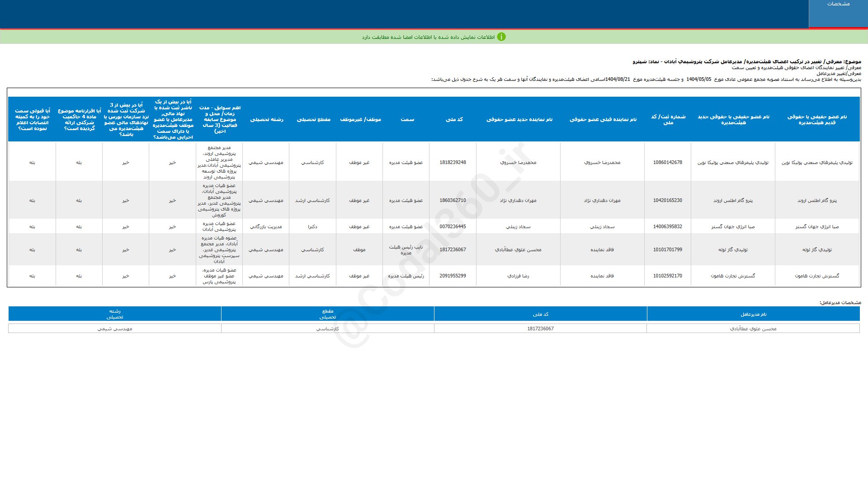The image size is (868, 488).
Task: Select مديريت بازرگاني field of study cell
Action: click(266, 227)
